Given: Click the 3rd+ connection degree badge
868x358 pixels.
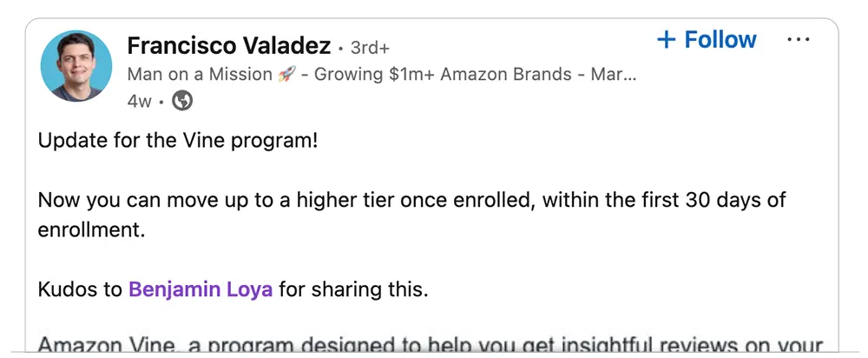Looking at the screenshot, I should click(370, 48).
